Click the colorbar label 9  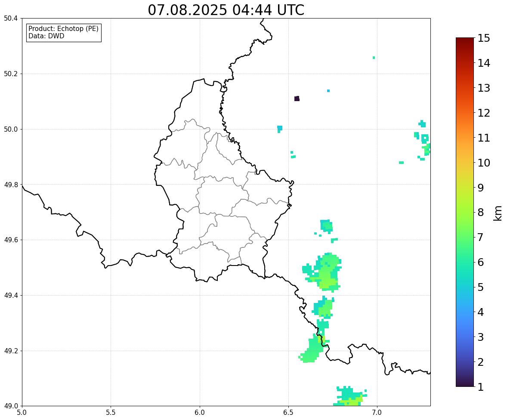481,188
